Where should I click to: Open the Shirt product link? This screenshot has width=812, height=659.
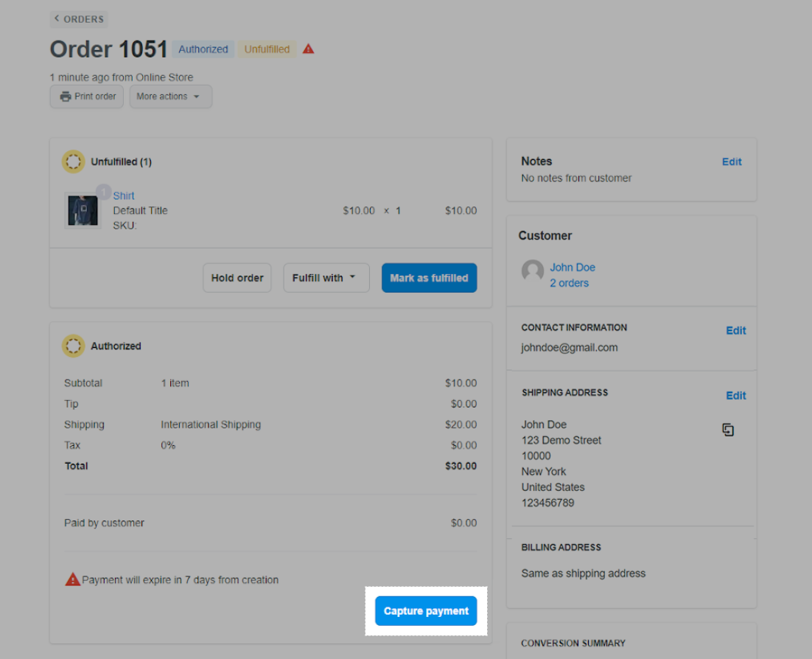coord(124,195)
